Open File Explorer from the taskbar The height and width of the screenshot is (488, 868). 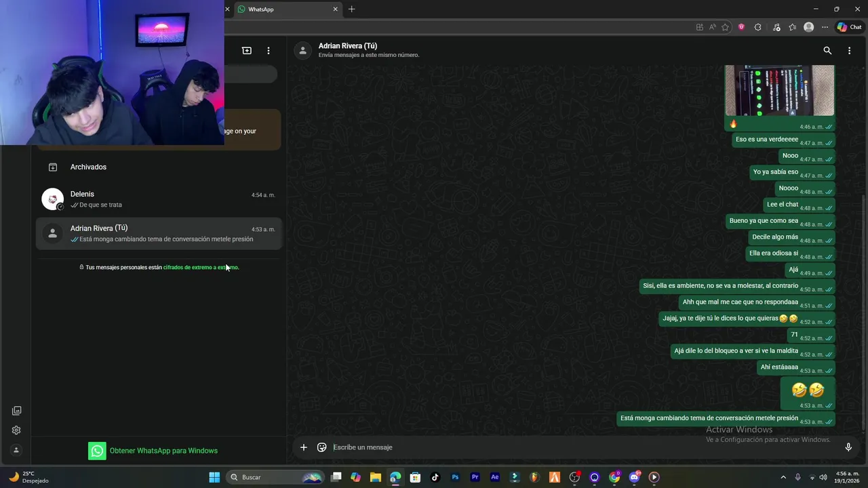point(376,477)
